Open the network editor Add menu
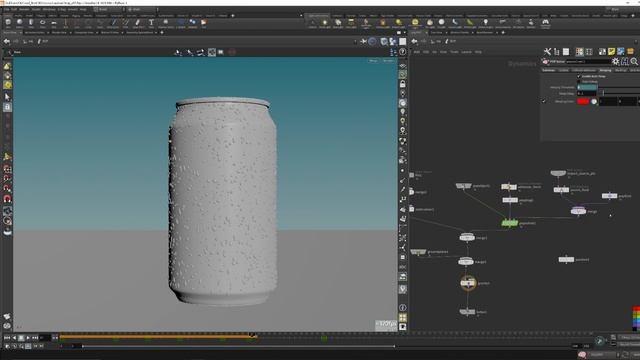This screenshot has height=360, width=640. point(417,52)
